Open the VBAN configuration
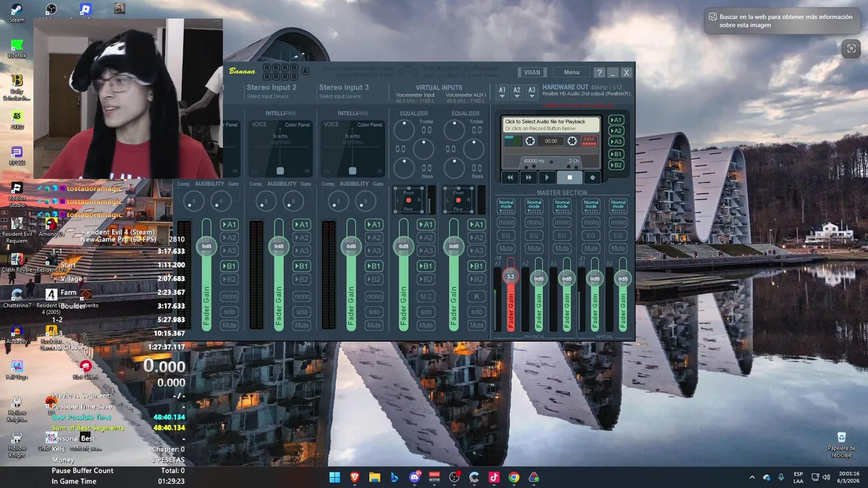868x488 pixels. (532, 73)
